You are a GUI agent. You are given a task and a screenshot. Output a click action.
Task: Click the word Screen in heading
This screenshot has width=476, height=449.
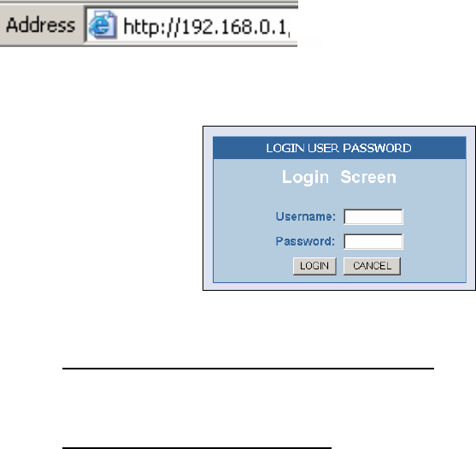pos(368,177)
